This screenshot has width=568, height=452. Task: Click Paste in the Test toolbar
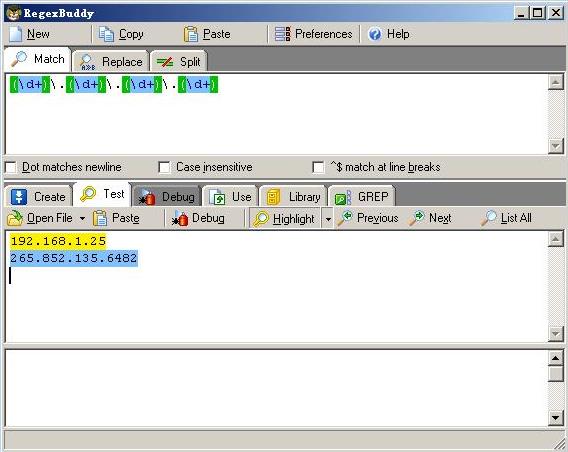pos(117,218)
